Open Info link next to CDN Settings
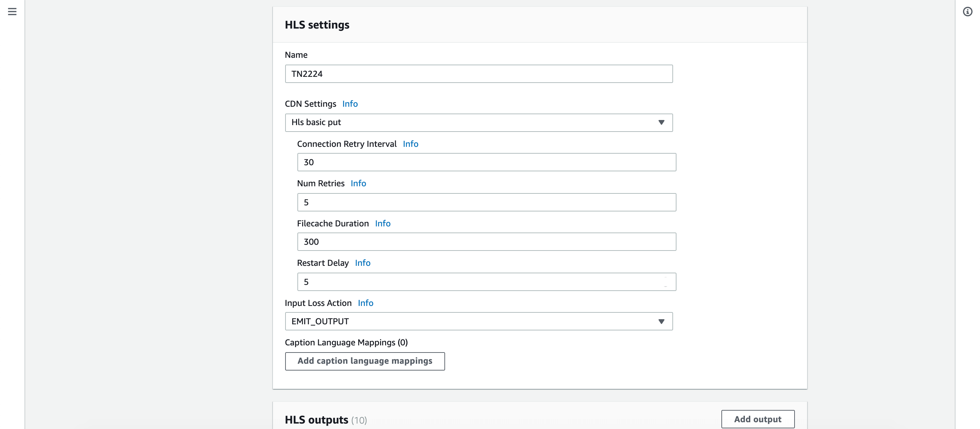Viewport: 980px width, 429px height. 349,104
